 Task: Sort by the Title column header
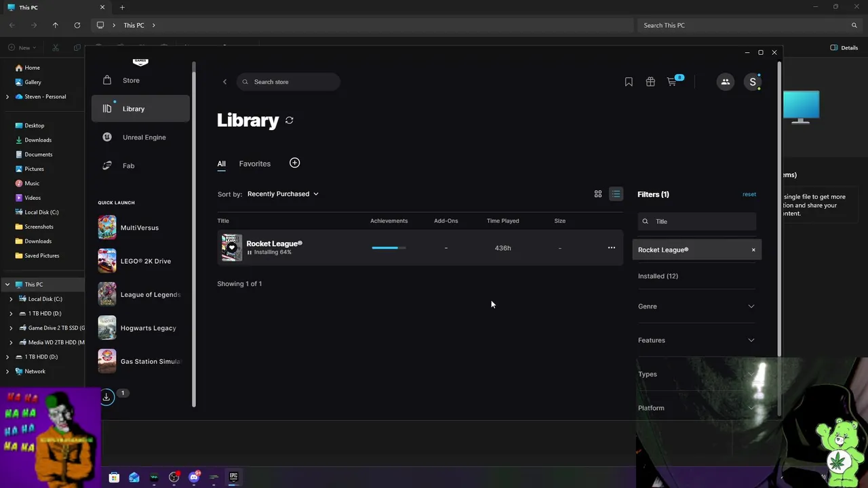click(x=223, y=221)
